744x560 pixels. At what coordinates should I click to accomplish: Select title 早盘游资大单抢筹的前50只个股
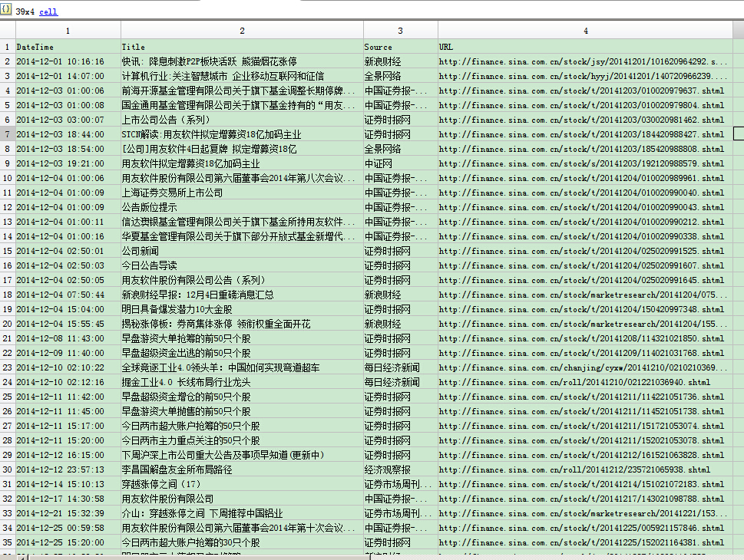(242, 338)
